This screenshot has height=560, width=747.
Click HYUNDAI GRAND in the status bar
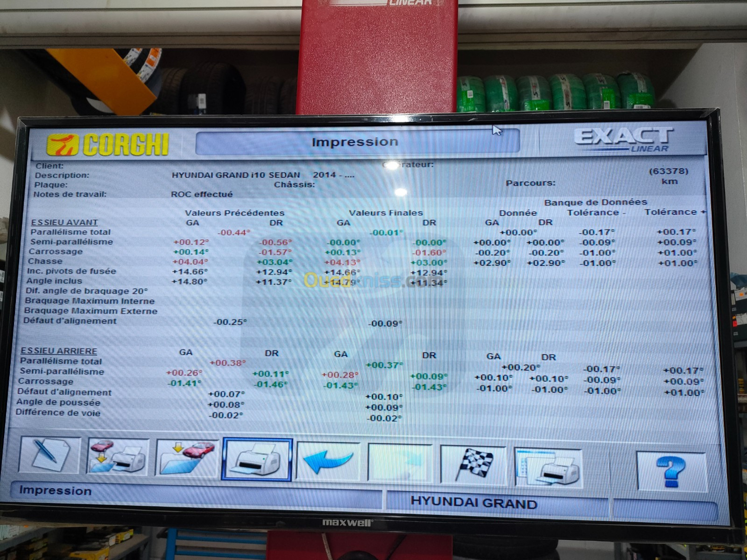coord(473,503)
